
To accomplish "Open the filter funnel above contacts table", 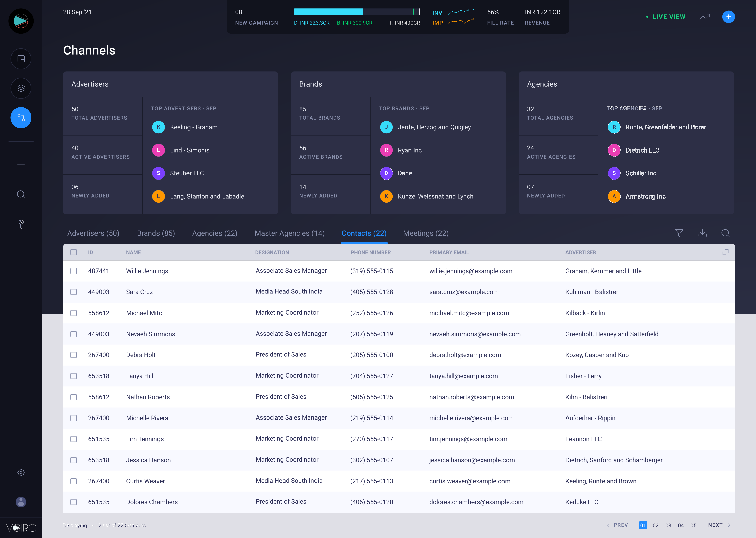I will 679,233.
